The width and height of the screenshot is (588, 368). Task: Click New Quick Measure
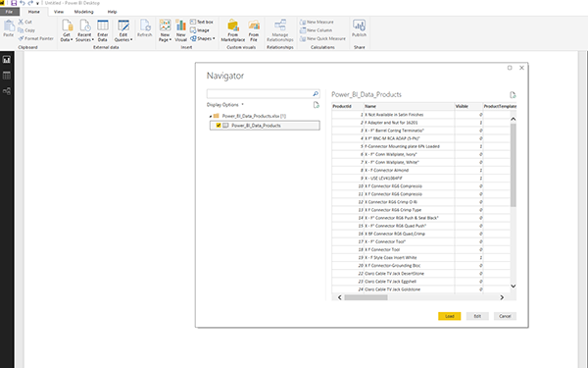pyautogui.click(x=322, y=38)
